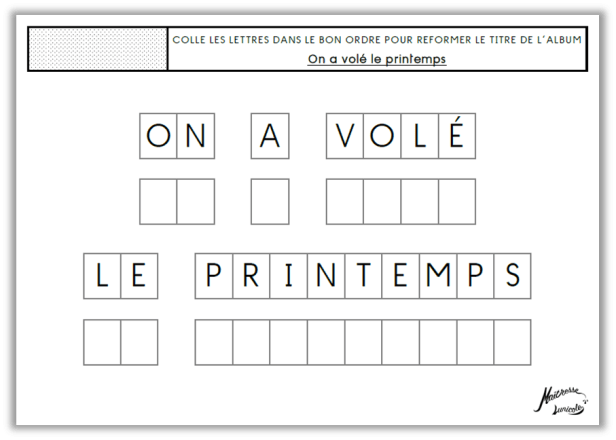Screen dimensions: 616x440
Task: Click the standalone letter A tile
Action: [270, 136]
